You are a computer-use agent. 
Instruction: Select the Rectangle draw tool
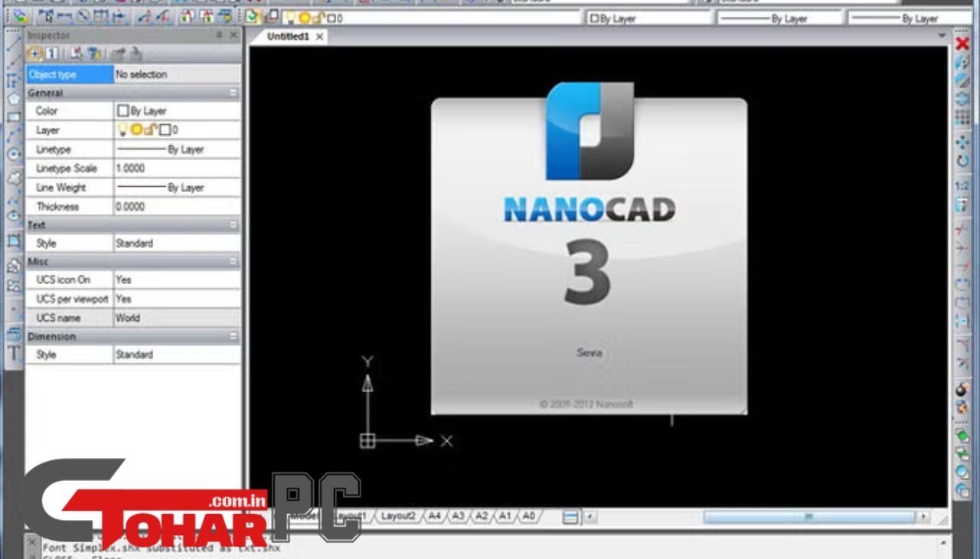click(13, 117)
